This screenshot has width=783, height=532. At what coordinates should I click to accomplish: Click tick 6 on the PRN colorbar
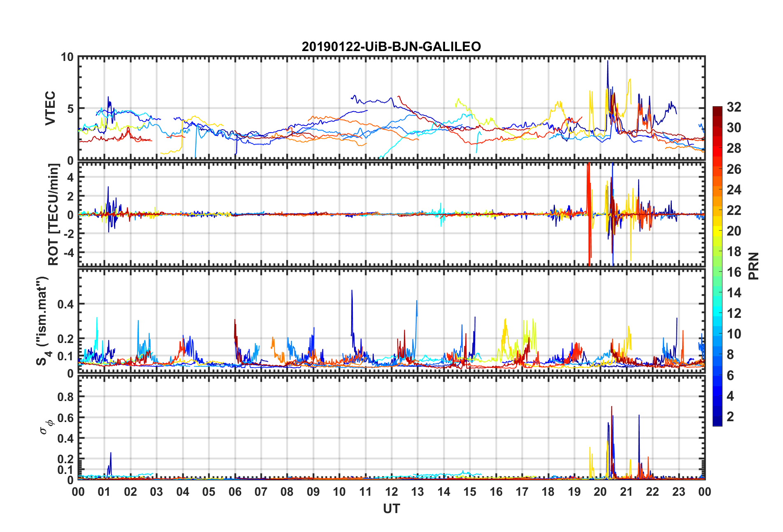(x=730, y=376)
